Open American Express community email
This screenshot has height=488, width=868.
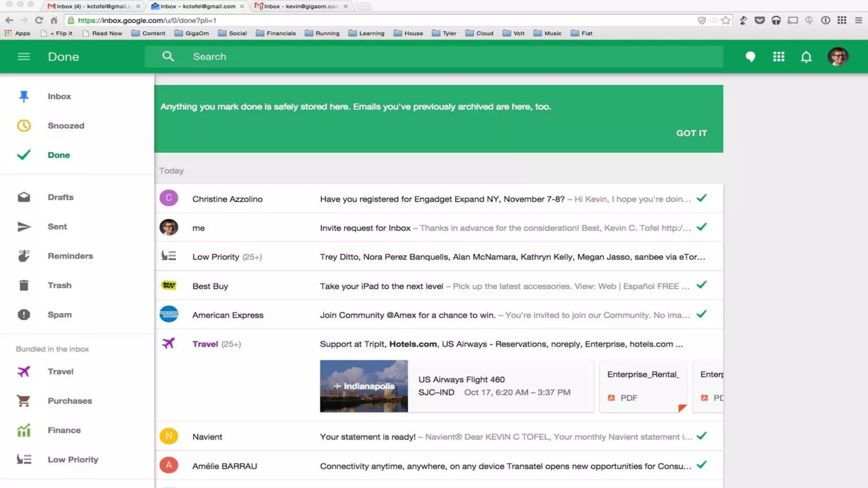[x=439, y=315]
